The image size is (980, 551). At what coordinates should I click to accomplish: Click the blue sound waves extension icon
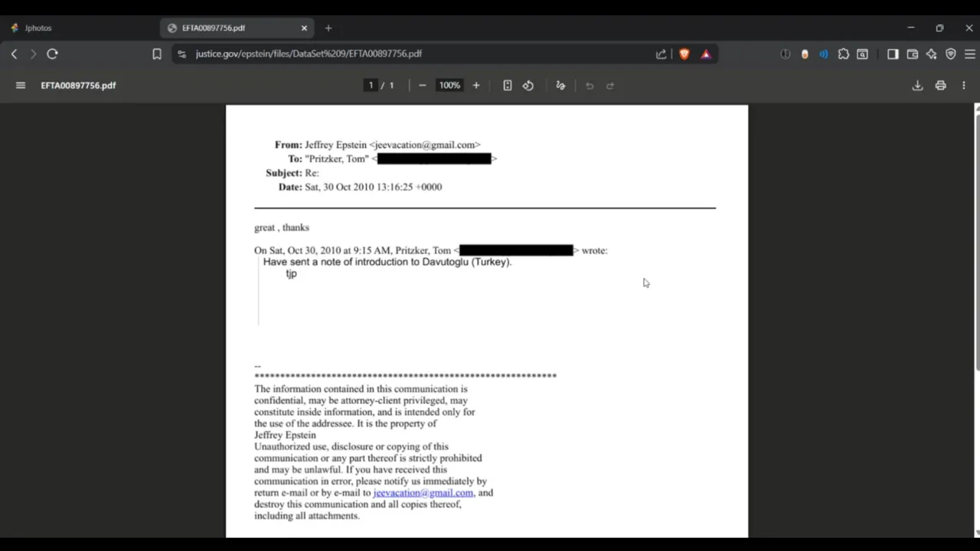pyautogui.click(x=824, y=54)
